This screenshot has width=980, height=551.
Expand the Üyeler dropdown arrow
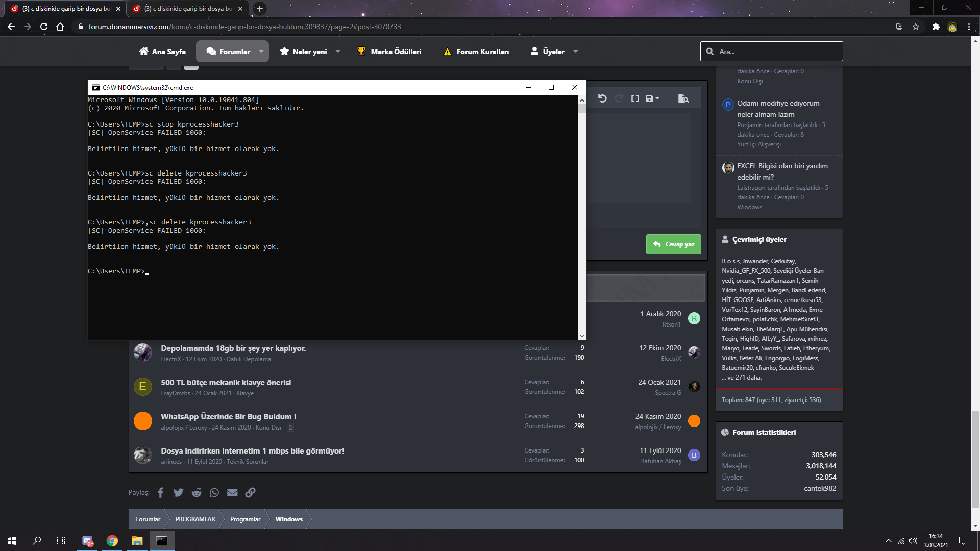(576, 51)
